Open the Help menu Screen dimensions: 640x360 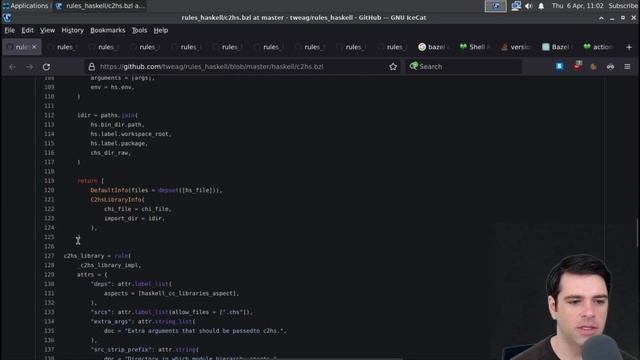point(161,30)
